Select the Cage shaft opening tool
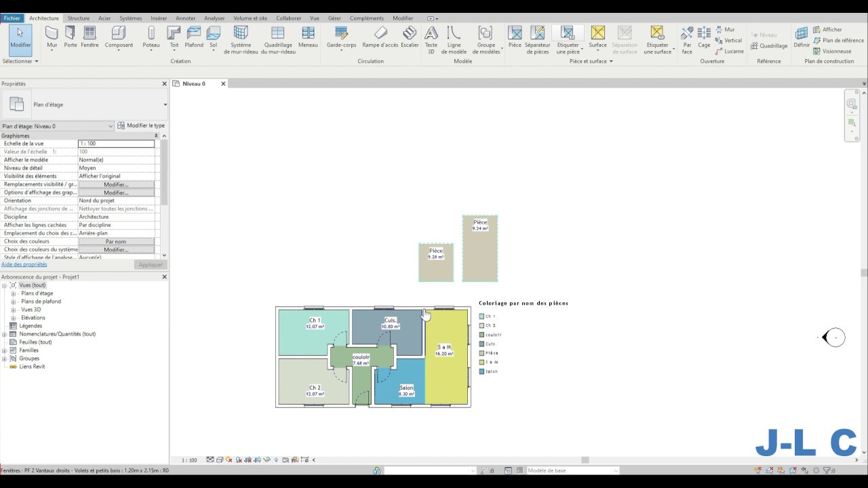The height and width of the screenshot is (488, 868). point(704,38)
